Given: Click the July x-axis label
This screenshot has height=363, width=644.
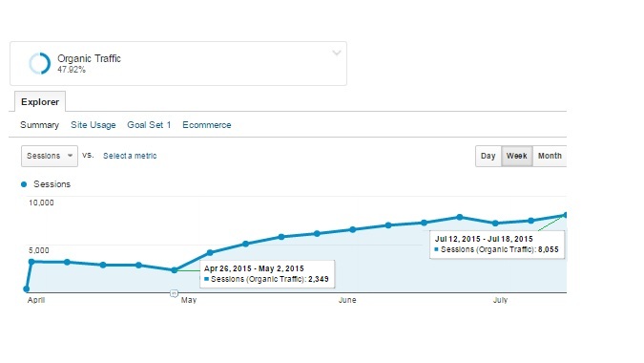Looking at the screenshot, I should click(500, 300).
